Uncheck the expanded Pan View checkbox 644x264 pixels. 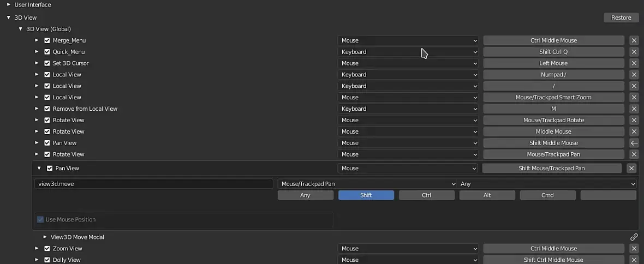(x=50, y=169)
